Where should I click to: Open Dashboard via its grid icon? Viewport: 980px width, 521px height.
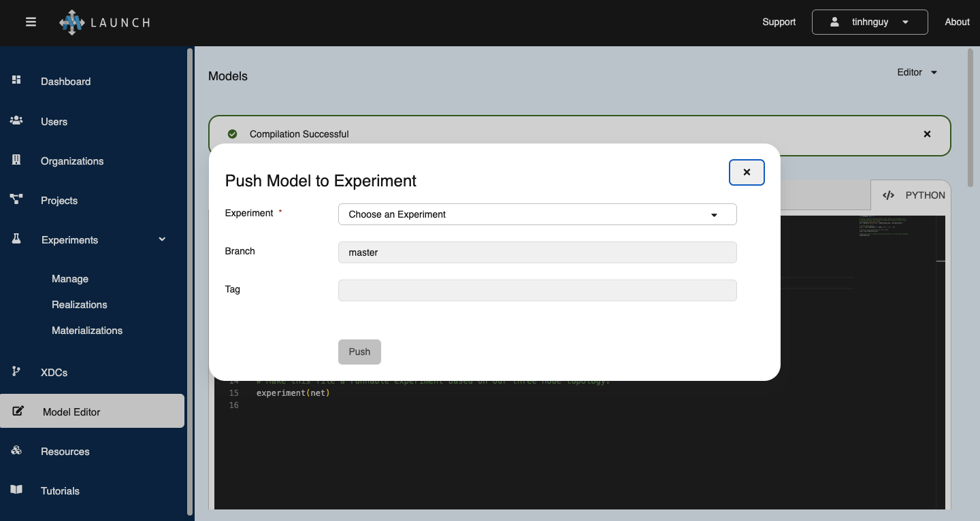(x=16, y=80)
